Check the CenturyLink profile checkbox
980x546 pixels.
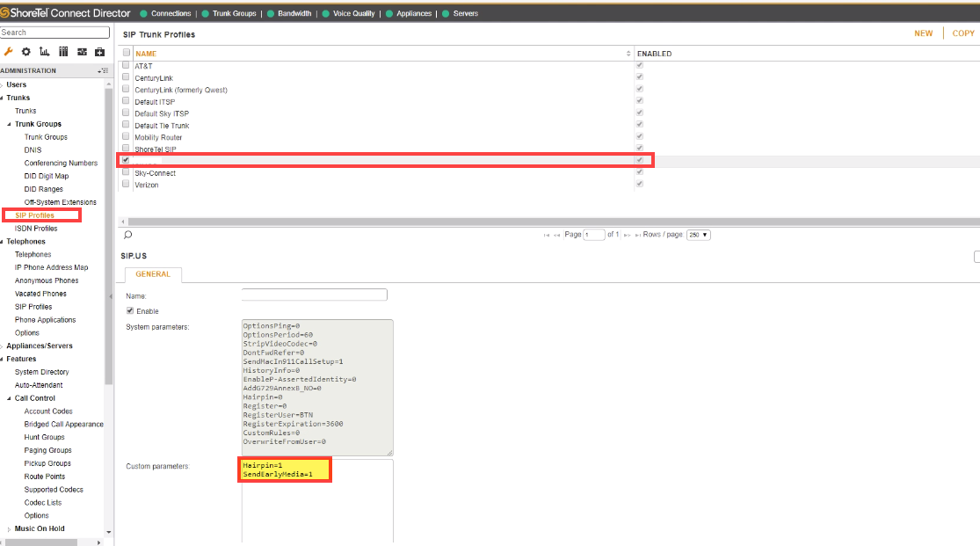click(x=126, y=76)
